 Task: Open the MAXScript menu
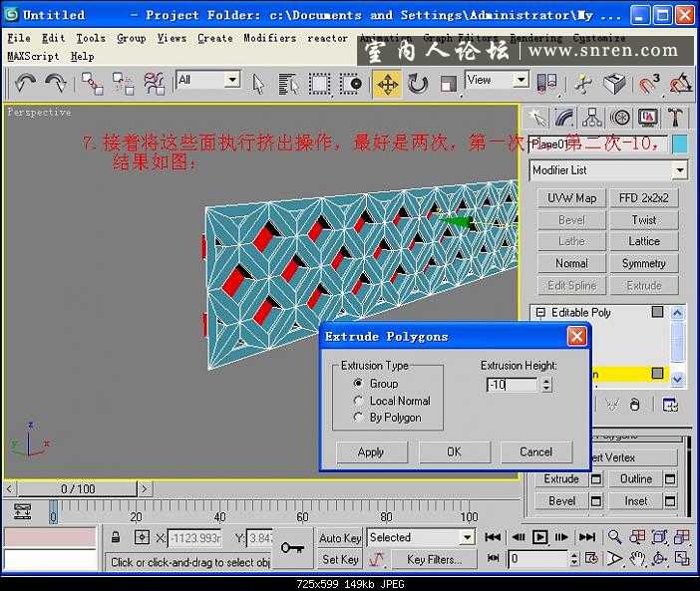coord(33,57)
